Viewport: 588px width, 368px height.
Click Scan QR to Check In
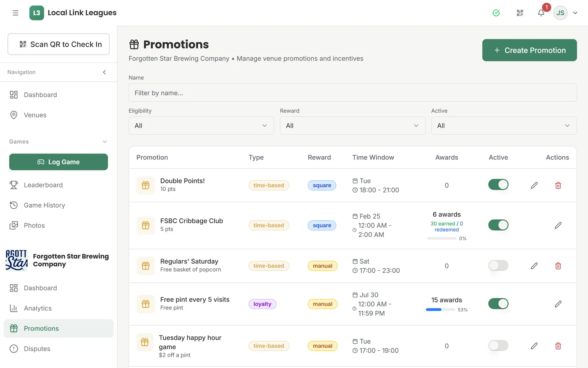[59, 44]
